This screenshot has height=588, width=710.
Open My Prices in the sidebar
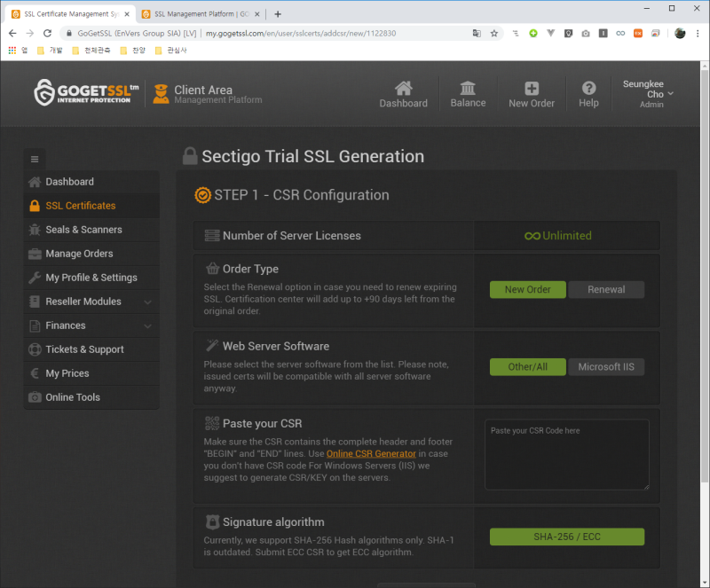91,374
